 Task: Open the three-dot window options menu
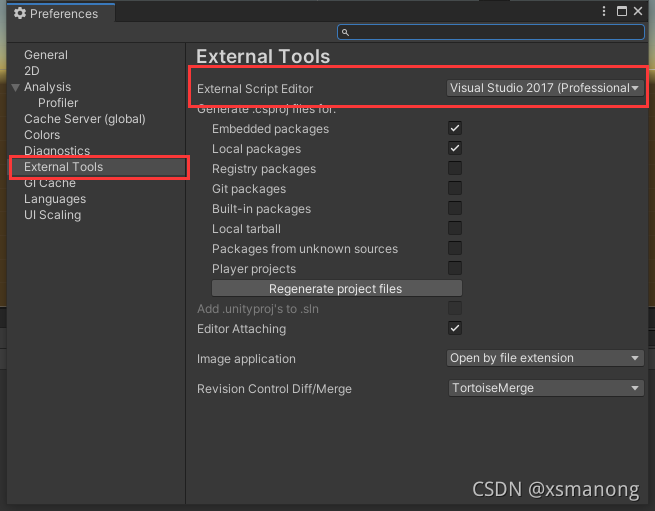pos(604,11)
